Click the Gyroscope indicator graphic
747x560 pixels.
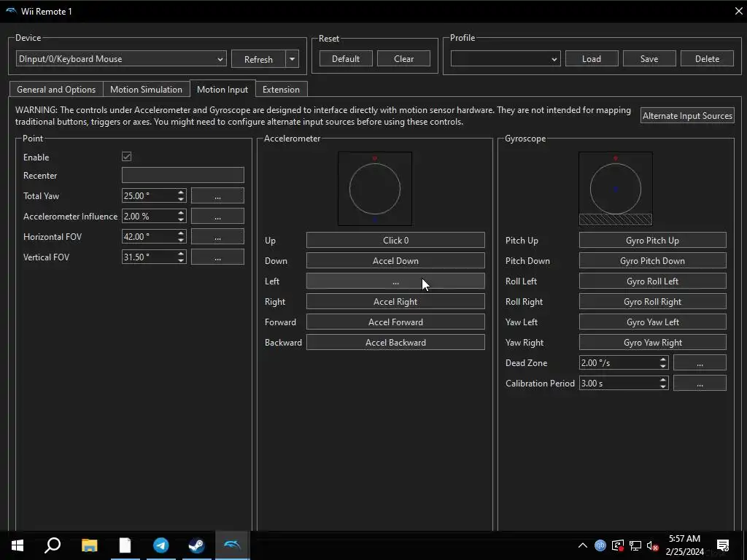[616, 189]
